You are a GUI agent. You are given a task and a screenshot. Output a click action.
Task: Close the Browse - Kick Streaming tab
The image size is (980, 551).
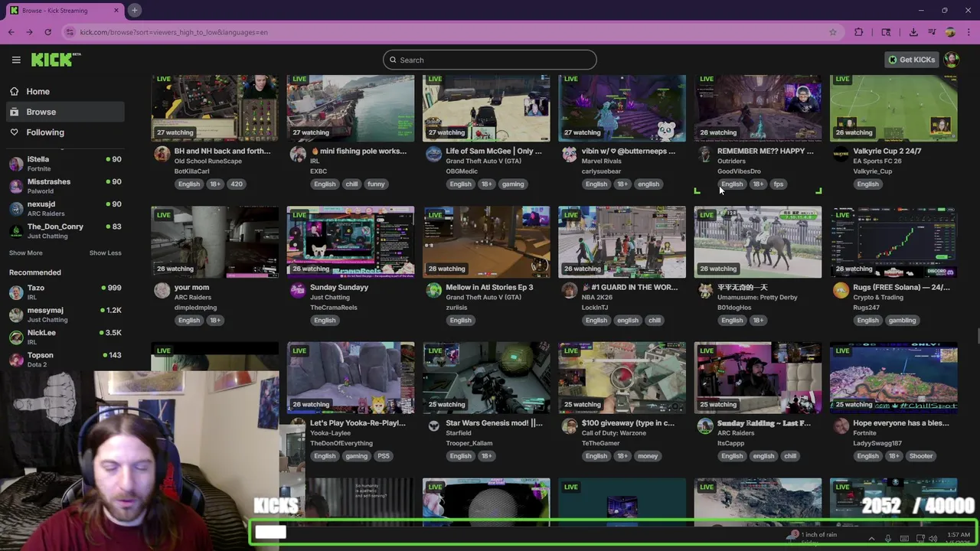(x=116, y=10)
